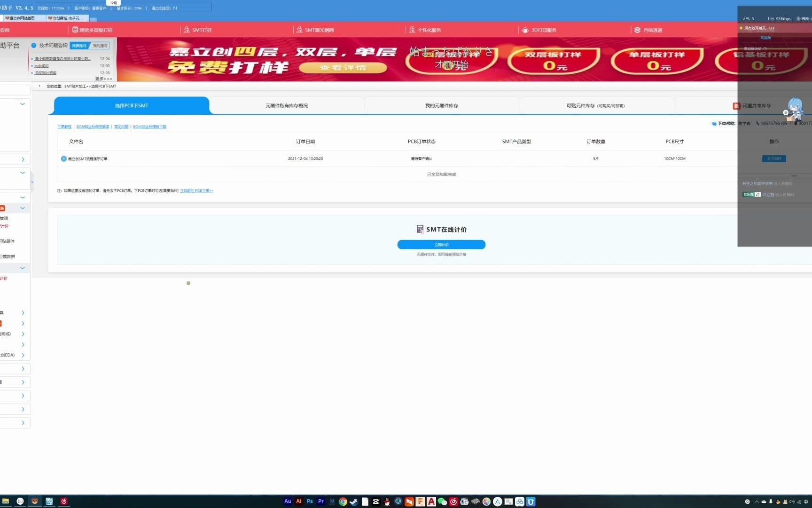Open 个性化服务 in the navigation bar
This screenshot has width=812, height=508.
(425, 30)
